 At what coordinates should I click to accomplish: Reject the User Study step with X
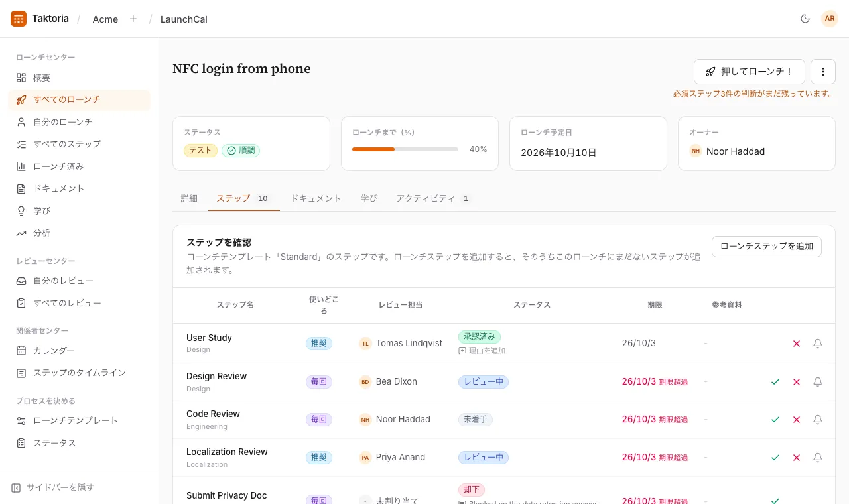point(797,344)
